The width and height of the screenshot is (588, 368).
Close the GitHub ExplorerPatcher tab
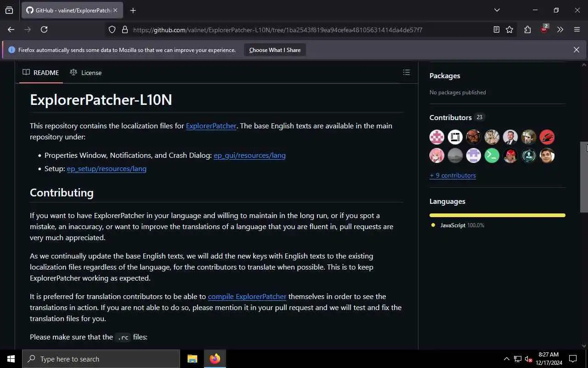click(x=115, y=10)
